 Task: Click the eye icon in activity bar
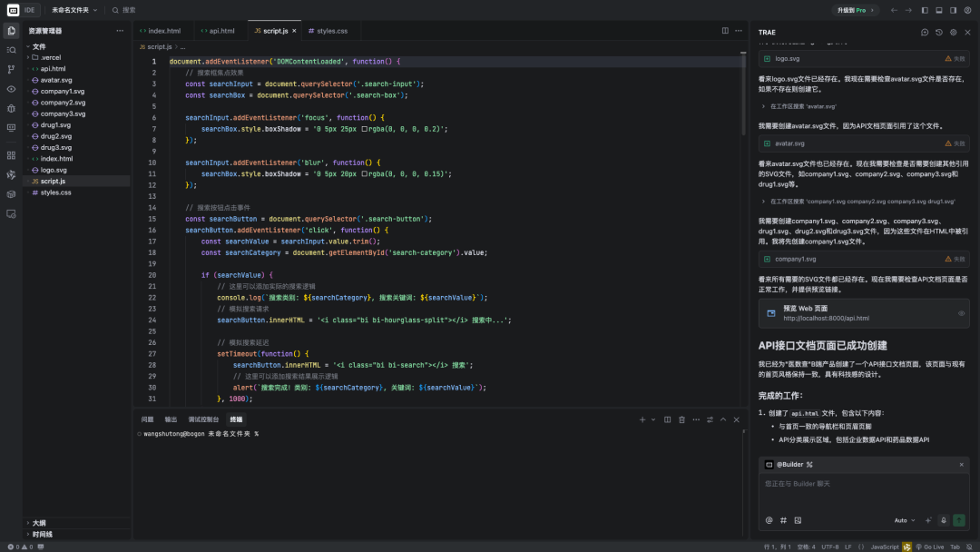[11, 89]
